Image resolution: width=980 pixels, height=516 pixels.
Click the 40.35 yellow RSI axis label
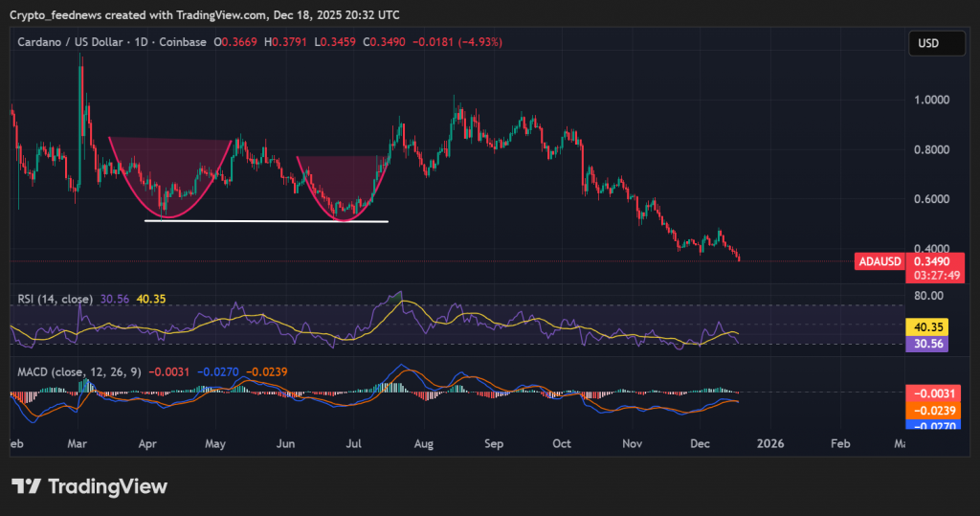click(x=927, y=327)
